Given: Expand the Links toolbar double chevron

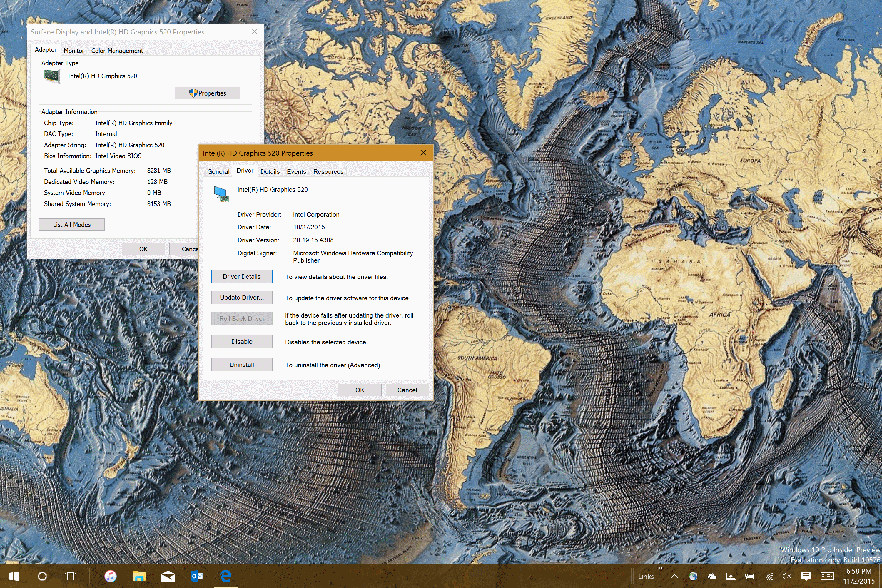Looking at the screenshot, I should tap(660, 568).
